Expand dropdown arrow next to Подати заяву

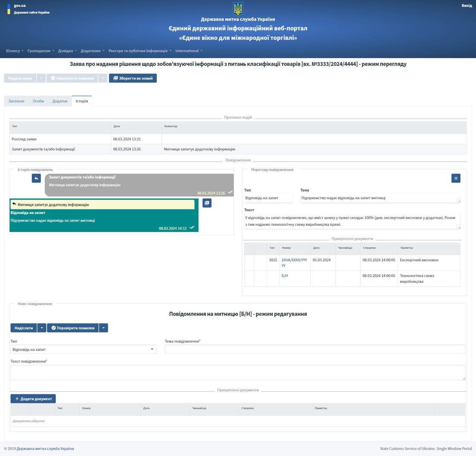tap(41, 78)
